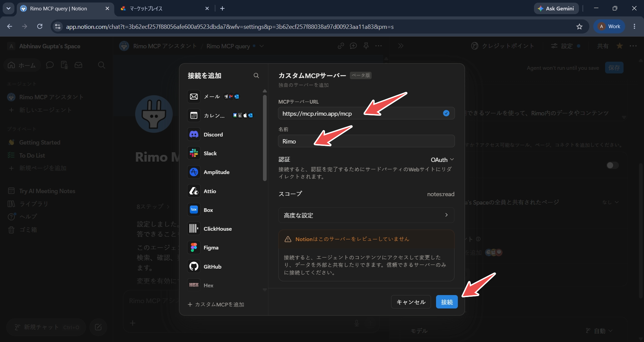
Task: Click the 新規チャット button
Action: [x=46, y=327]
